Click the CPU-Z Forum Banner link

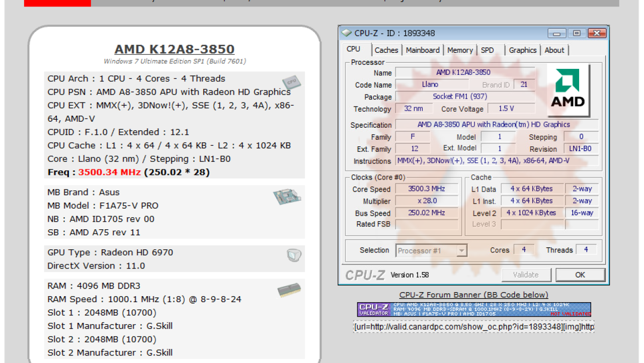474,295
